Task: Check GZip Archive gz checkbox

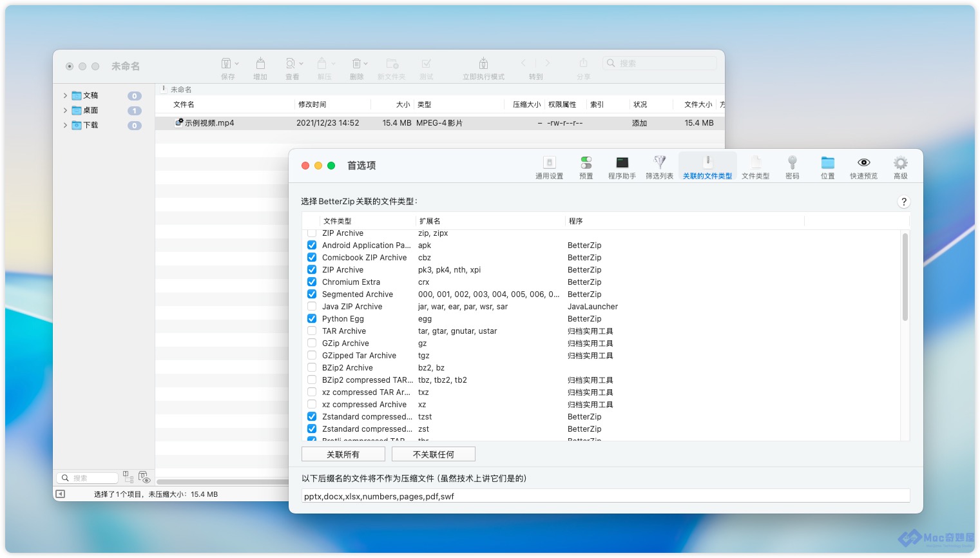Action: coord(312,343)
